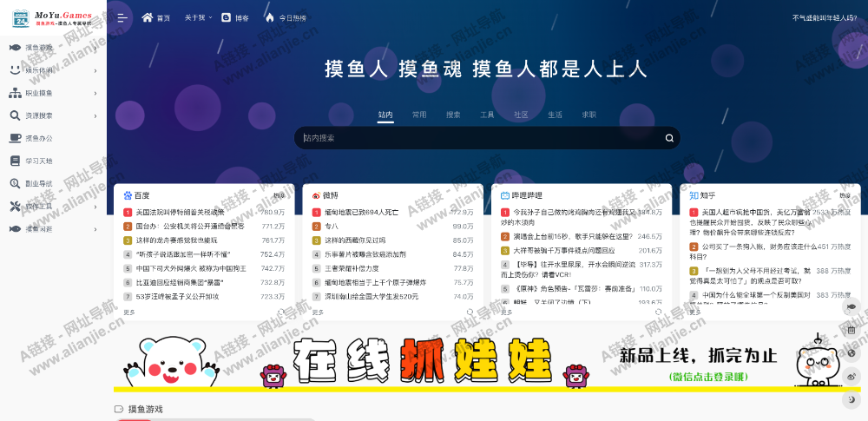This screenshot has height=421, width=868.
Task: Click the floating globe button
Action: click(x=852, y=353)
